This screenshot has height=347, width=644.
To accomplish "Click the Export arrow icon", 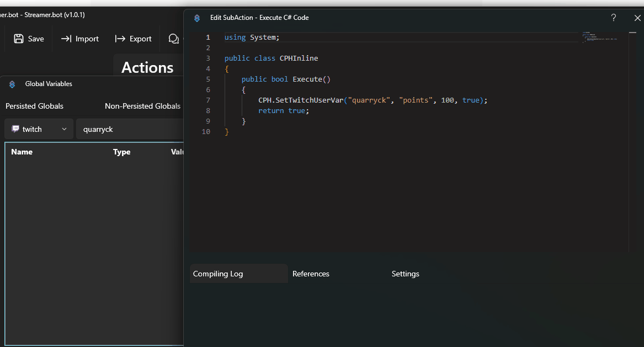I will pos(120,39).
